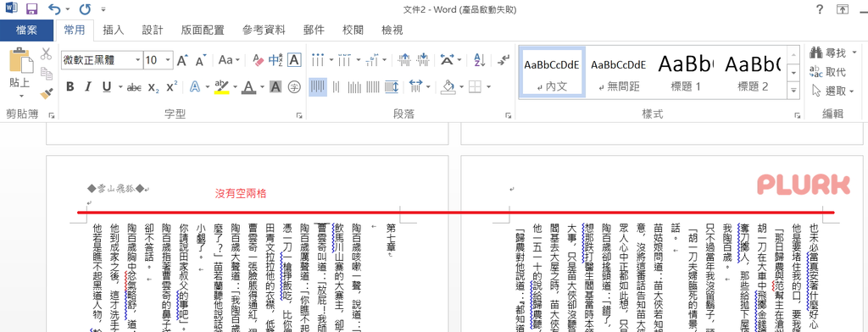Apply the 無間距 no spacing style

[x=618, y=73]
